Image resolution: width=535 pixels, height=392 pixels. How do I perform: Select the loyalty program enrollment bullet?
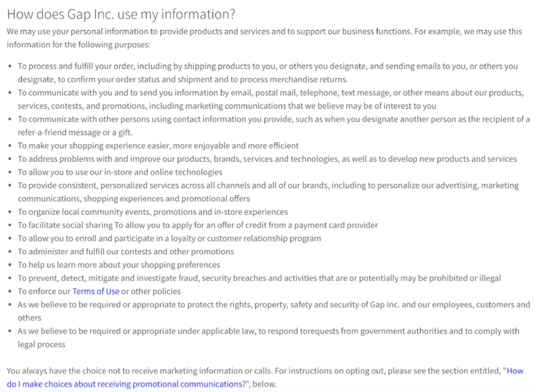169,238
